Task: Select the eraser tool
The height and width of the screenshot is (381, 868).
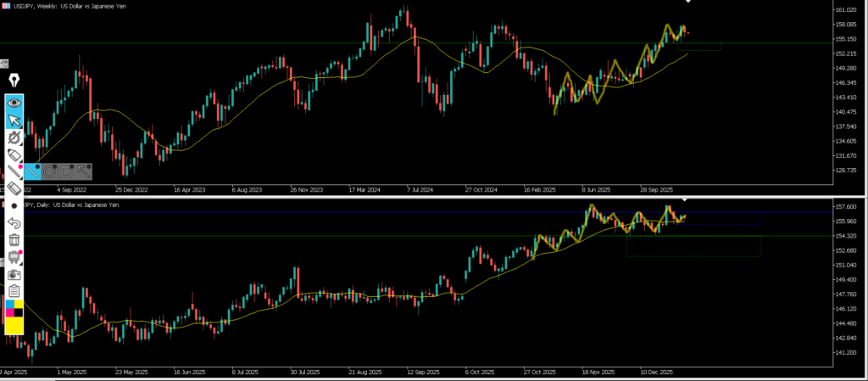Action: [14, 188]
